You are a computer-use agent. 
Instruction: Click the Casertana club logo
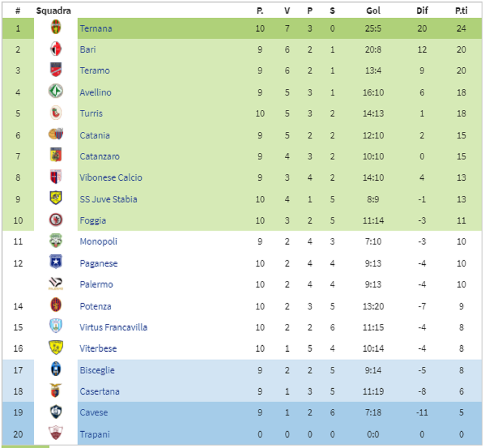tap(56, 391)
